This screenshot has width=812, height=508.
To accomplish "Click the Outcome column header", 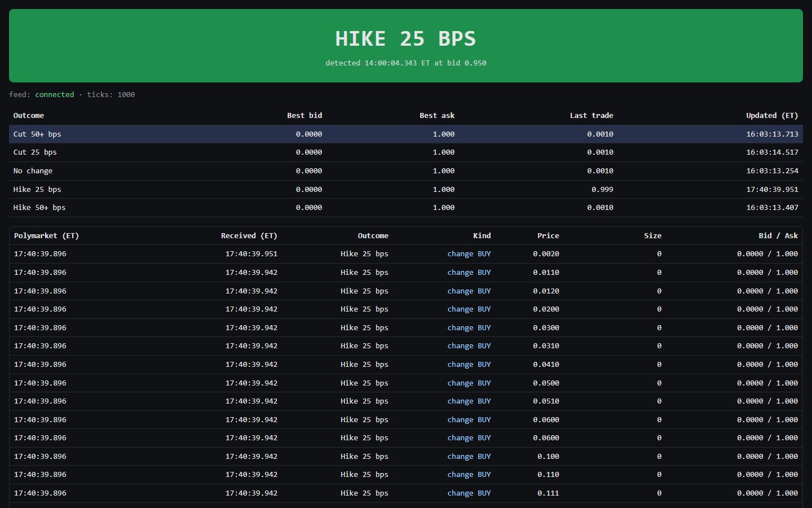I will click(29, 115).
